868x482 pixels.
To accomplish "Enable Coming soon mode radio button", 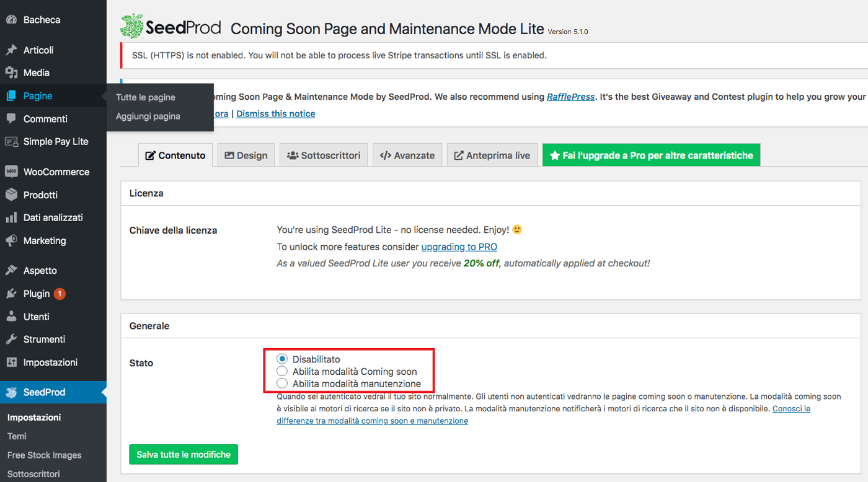I will pyautogui.click(x=282, y=371).
